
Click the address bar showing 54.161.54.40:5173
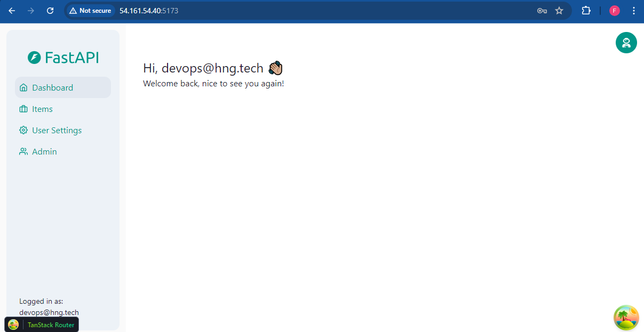(x=149, y=10)
